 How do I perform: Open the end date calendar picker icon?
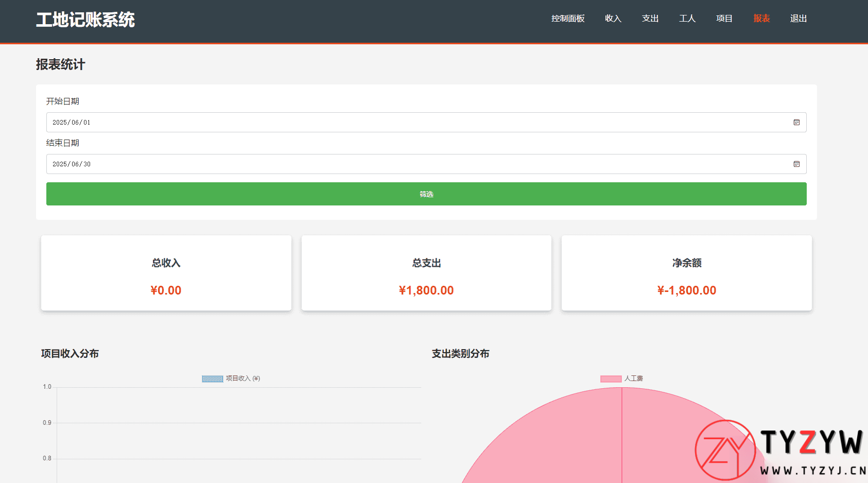point(796,164)
